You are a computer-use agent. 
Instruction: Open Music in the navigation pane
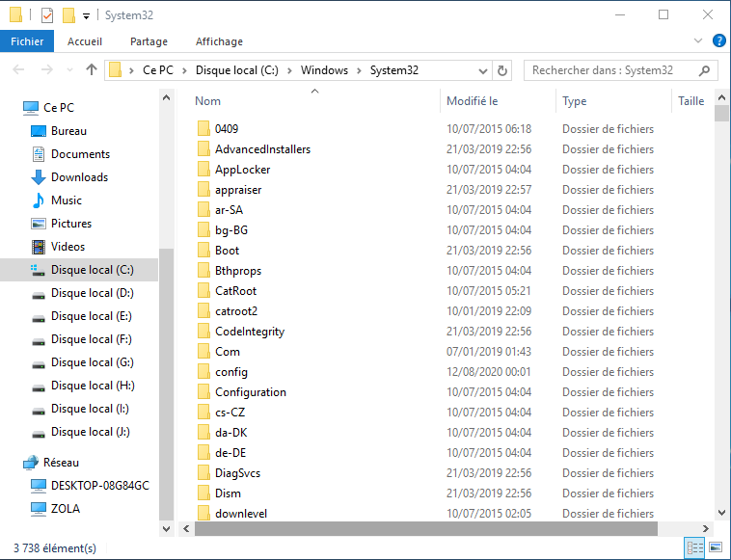coord(56,200)
